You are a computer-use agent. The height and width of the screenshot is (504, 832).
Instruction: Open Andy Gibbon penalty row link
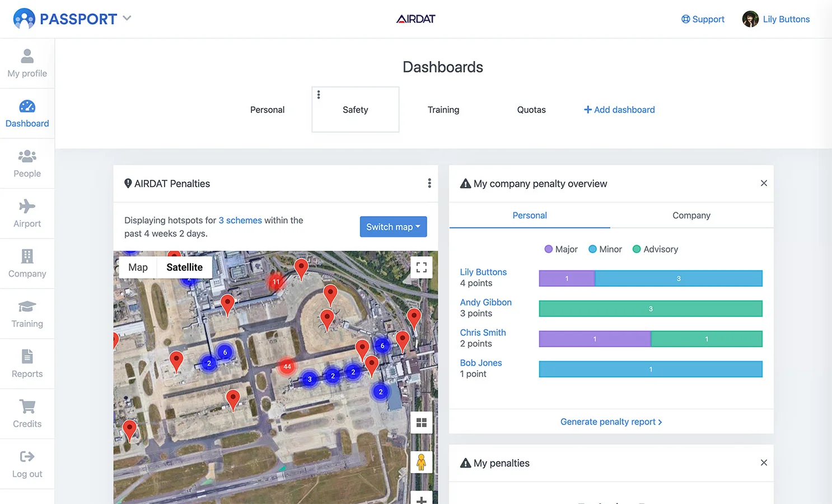click(485, 302)
